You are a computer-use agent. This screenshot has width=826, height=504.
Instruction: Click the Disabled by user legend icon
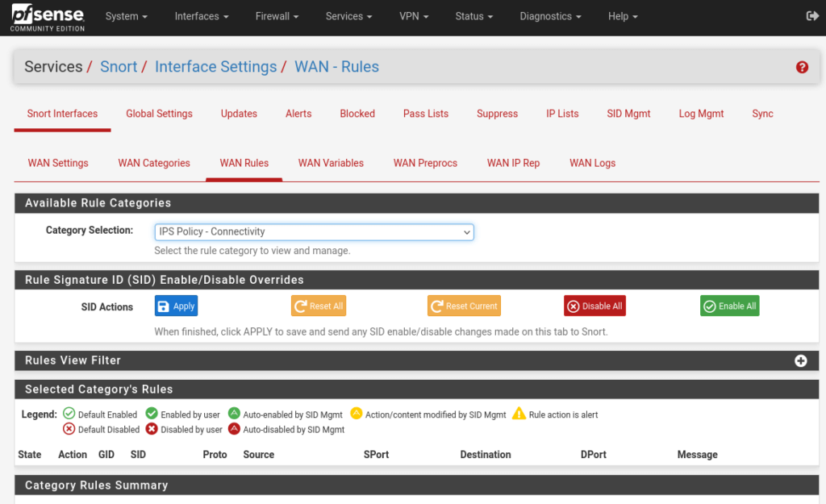click(x=152, y=429)
